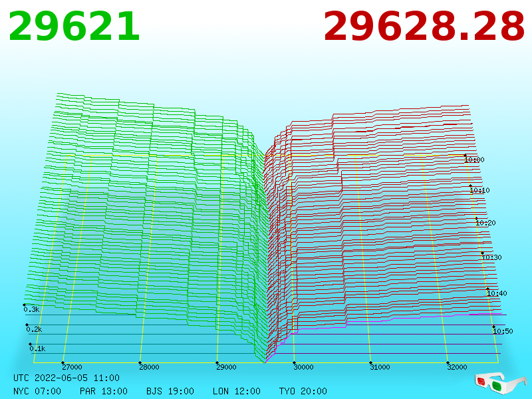
Task: Click the BJS 19:00 time
Action: click(170, 391)
